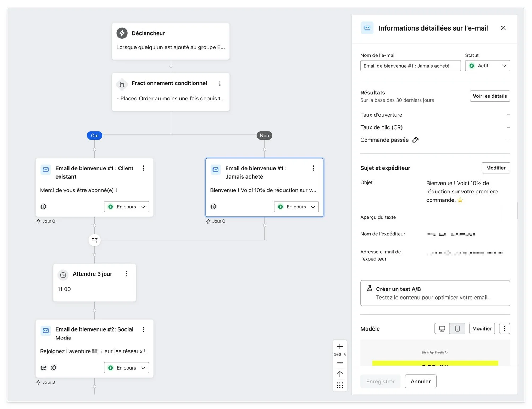Click Modifier next to Sujet et expéditeur
This screenshot has width=532, height=409.
[x=496, y=168]
